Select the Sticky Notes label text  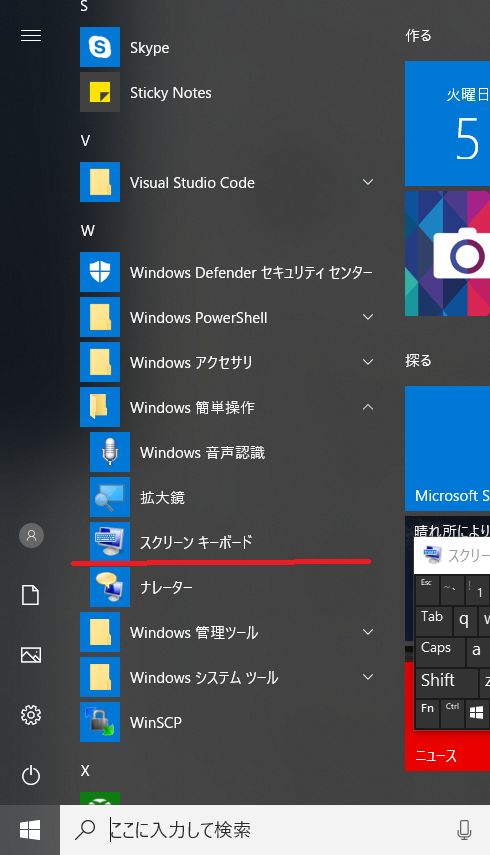coord(171,93)
